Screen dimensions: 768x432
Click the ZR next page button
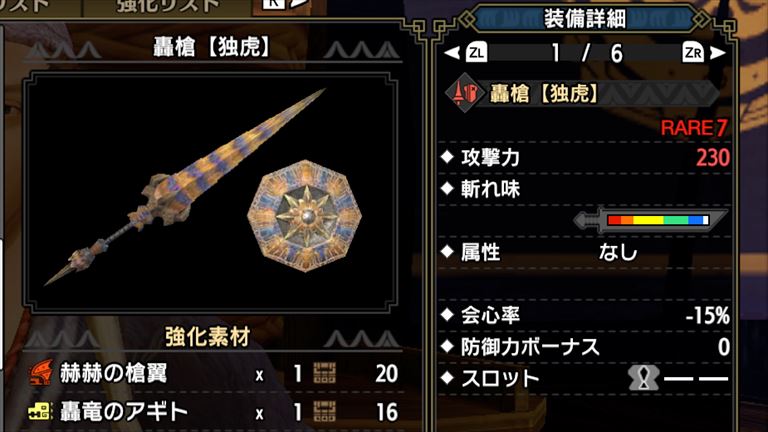point(693,52)
